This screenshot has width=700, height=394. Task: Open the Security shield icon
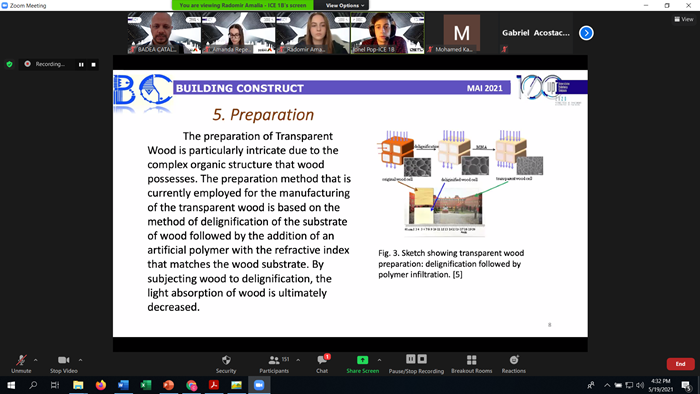click(226, 360)
